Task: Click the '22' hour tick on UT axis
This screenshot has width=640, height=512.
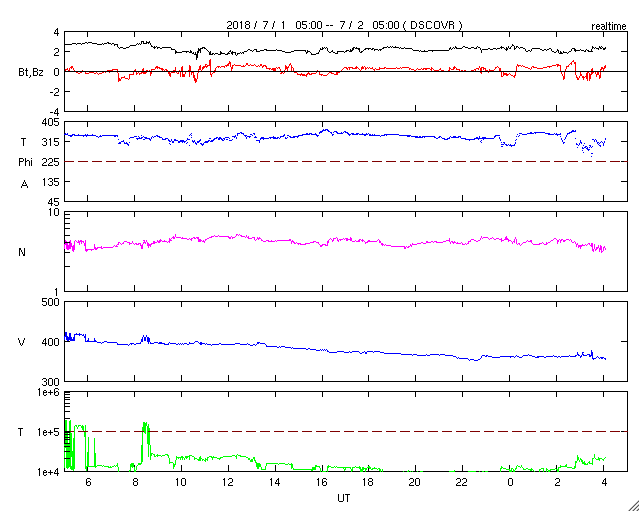Action: [462, 482]
